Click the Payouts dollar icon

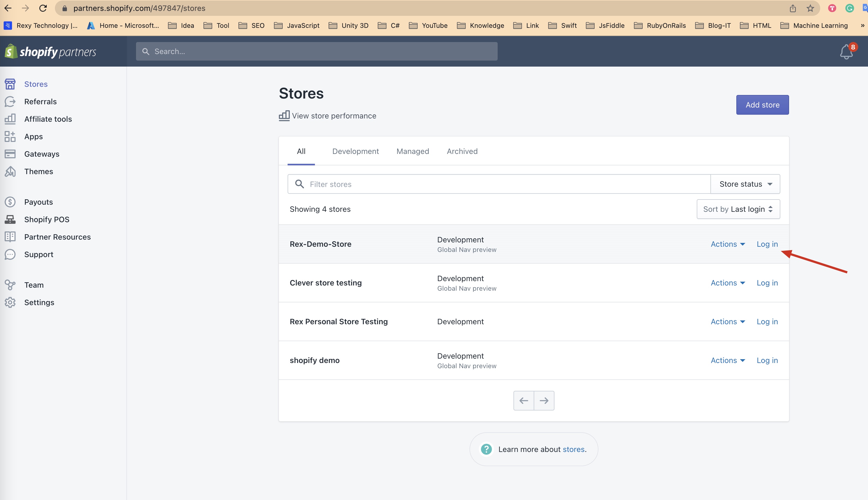pos(10,202)
